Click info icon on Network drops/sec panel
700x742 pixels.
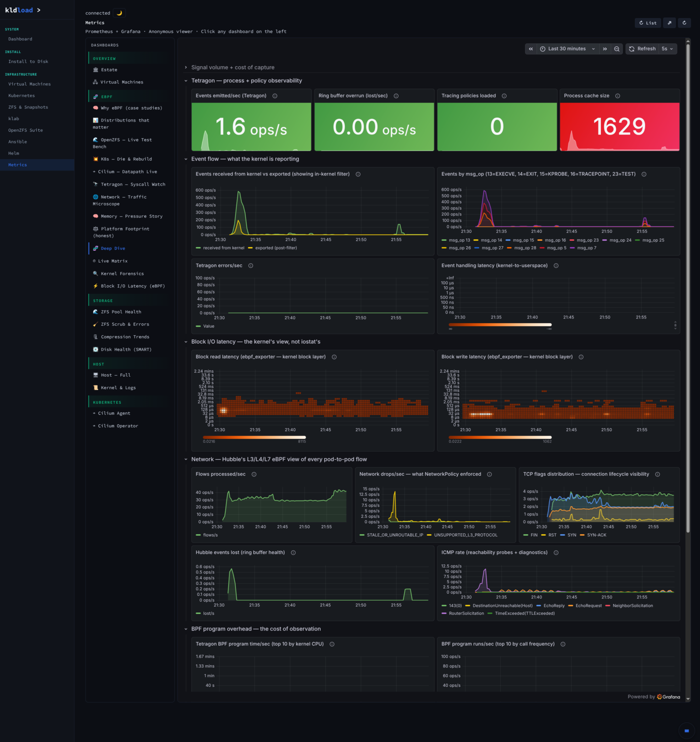click(489, 474)
